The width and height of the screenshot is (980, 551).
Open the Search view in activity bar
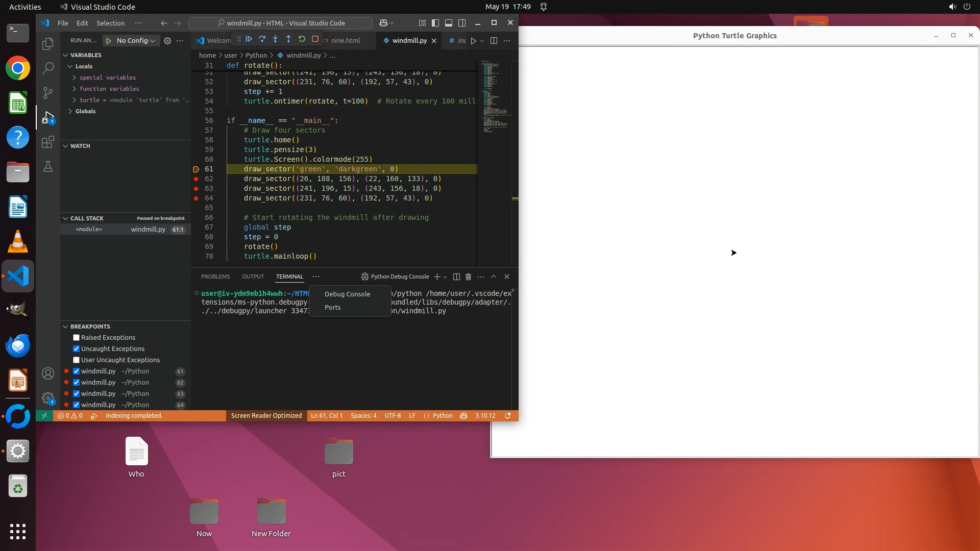pos(48,68)
